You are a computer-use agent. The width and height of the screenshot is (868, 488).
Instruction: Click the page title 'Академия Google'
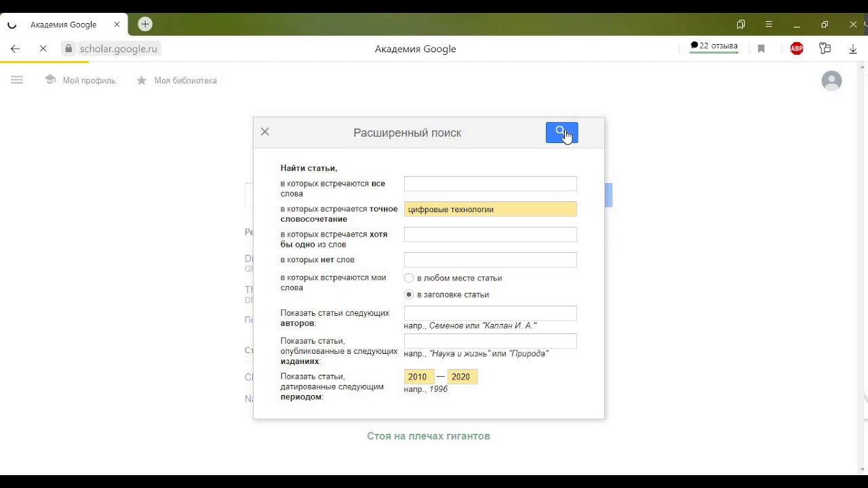coord(416,49)
